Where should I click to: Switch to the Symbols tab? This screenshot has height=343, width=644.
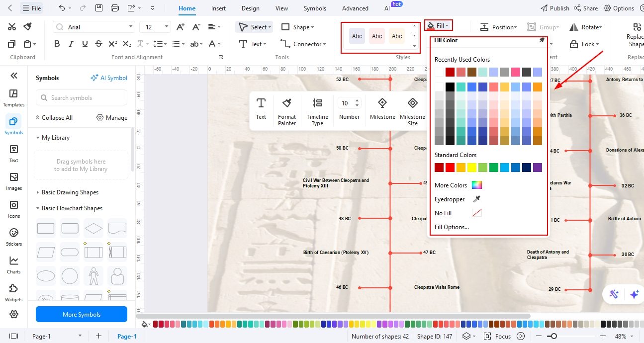[x=315, y=8]
